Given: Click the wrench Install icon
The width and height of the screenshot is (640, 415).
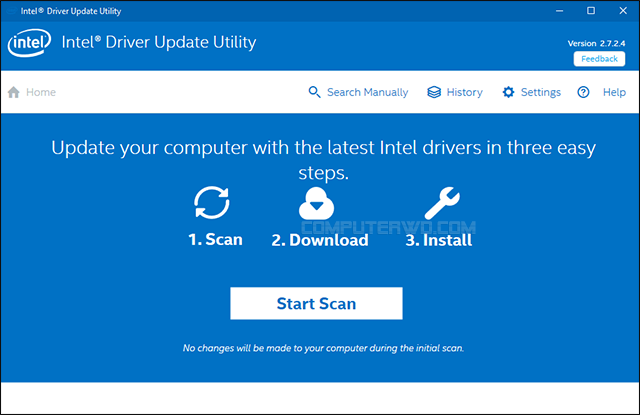Looking at the screenshot, I should click(x=442, y=203).
